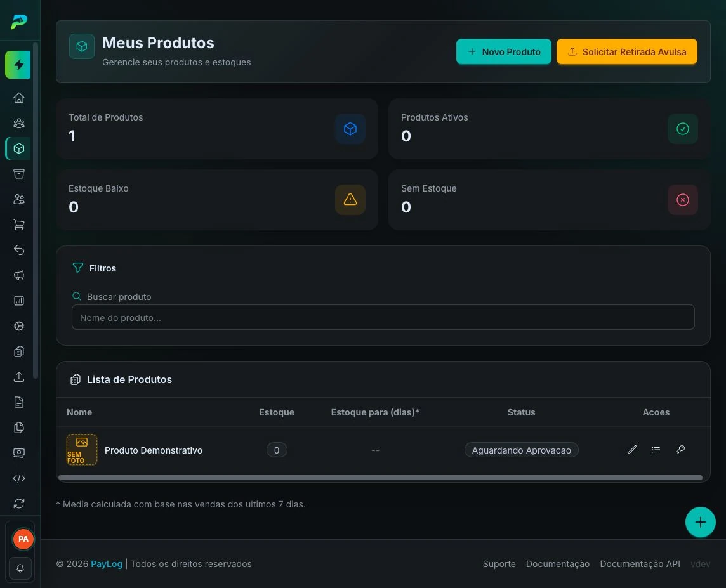The image size is (726, 588).
Task: Click the Estoque para (dias)* column header
Action: 375,412
